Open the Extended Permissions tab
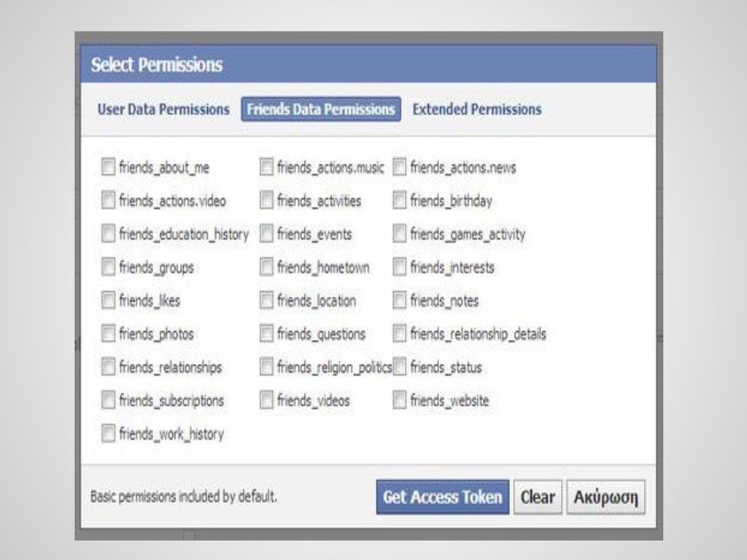This screenshot has width=747, height=560. pyautogui.click(x=477, y=109)
